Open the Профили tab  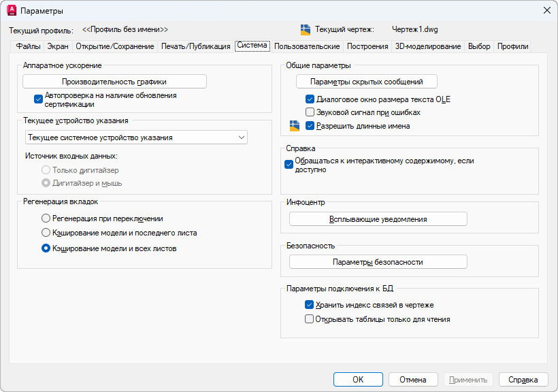[x=512, y=46]
